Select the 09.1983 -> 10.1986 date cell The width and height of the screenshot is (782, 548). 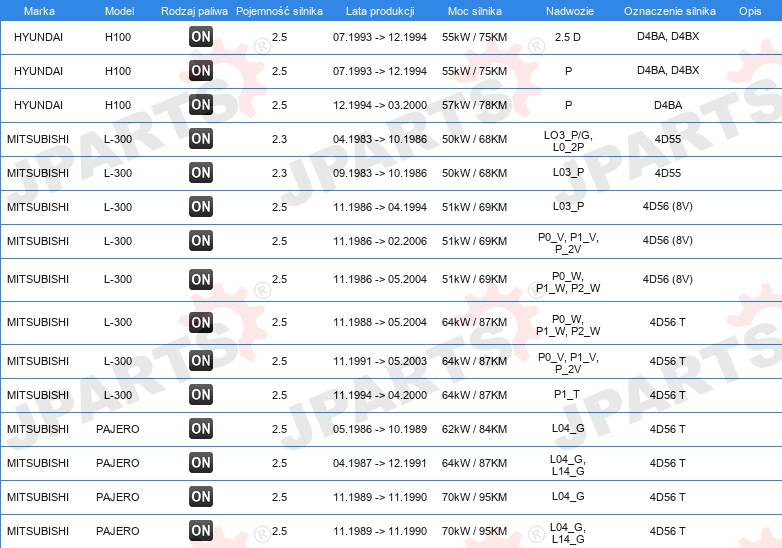pos(380,173)
